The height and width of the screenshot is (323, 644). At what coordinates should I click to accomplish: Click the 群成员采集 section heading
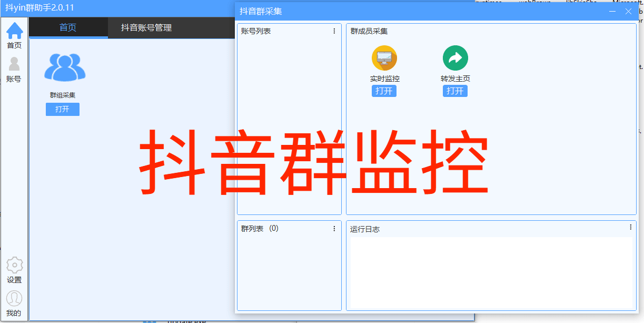point(369,31)
